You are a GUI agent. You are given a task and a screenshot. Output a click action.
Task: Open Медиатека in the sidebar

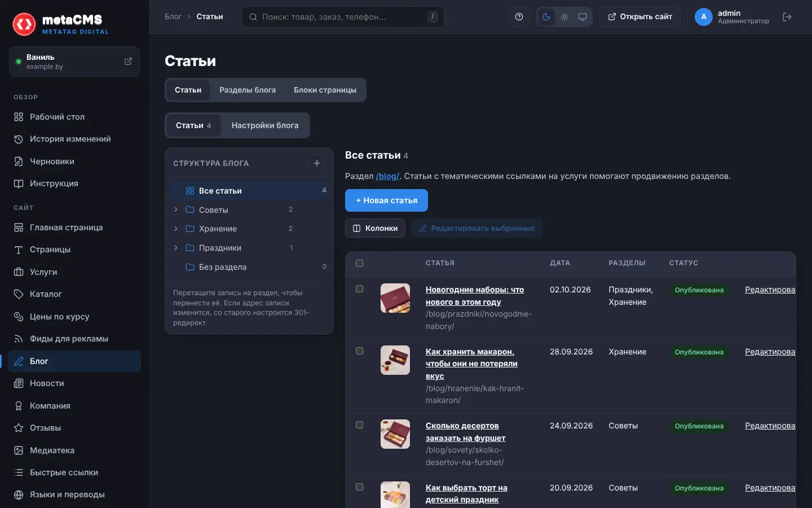coord(74,450)
